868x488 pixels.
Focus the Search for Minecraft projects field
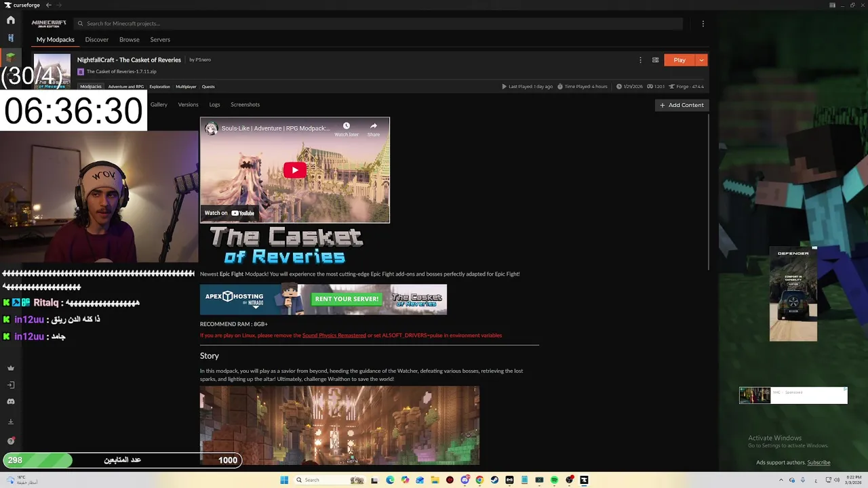(378, 24)
